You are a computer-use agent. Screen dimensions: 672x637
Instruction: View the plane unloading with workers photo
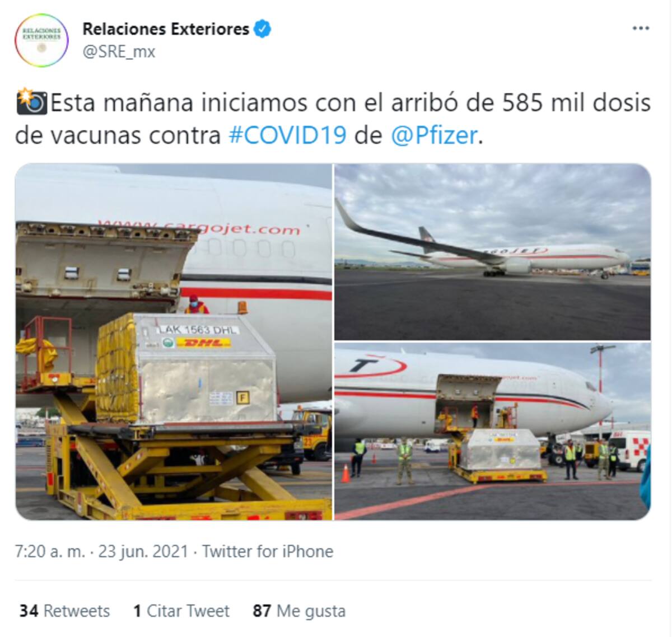[493, 432]
